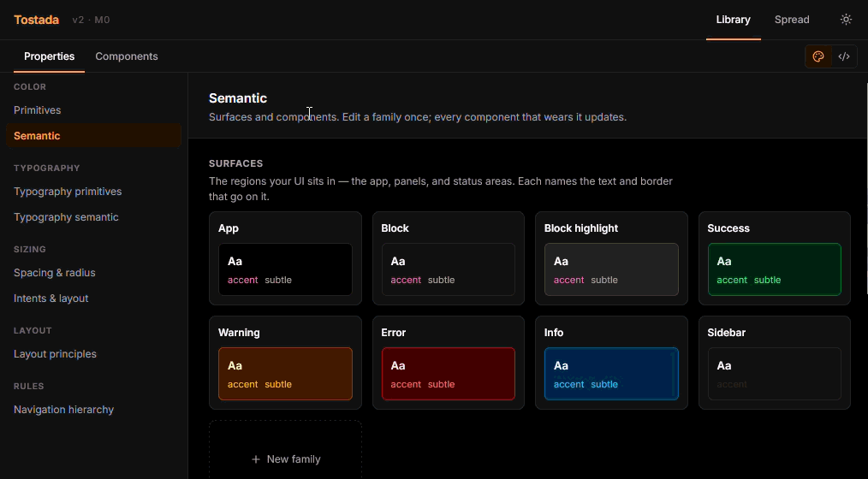
Task: Toggle the light/dark theme sun icon
Action: (x=846, y=20)
